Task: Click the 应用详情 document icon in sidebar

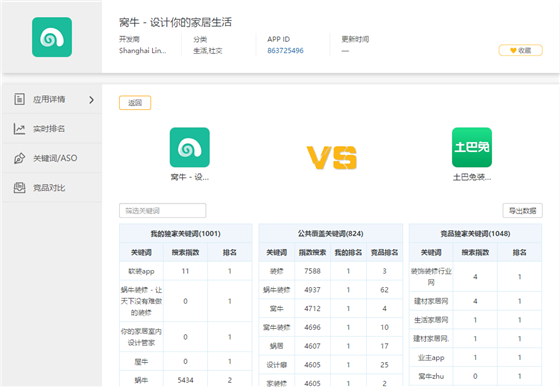Action: (x=19, y=99)
